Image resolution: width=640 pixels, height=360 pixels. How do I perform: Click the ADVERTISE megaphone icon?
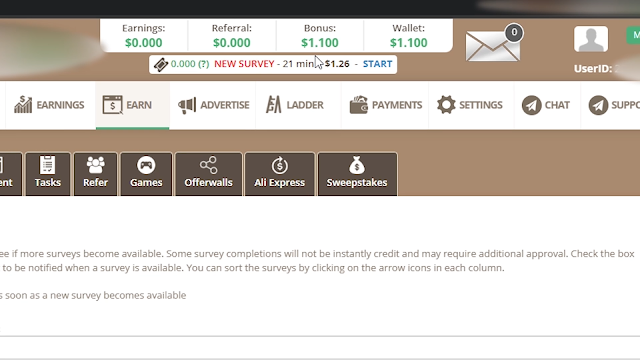point(187,105)
